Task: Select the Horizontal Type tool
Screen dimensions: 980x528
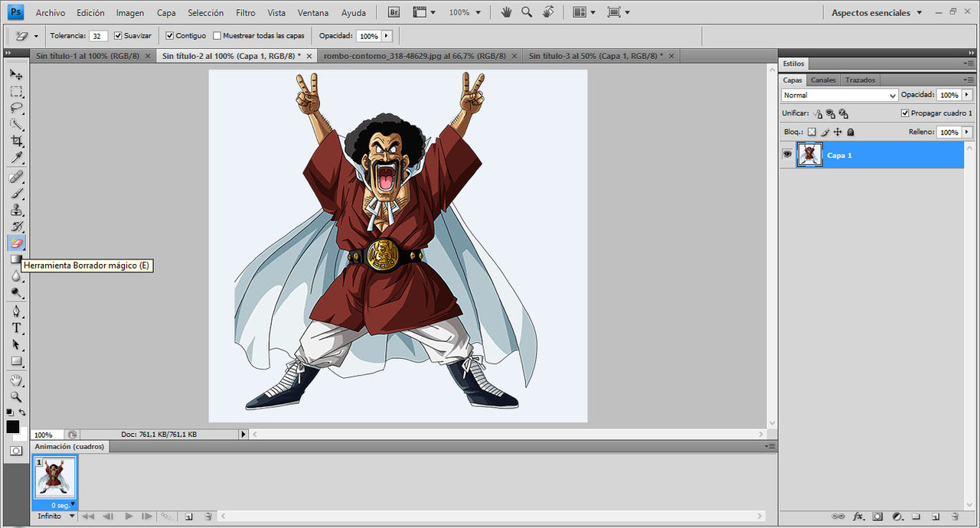Action: (x=16, y=328)
